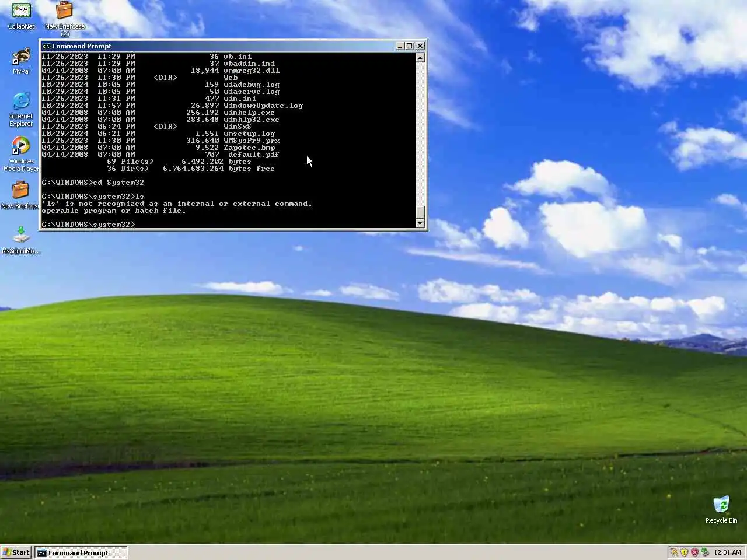The image size is (747, 560).
Task: Click the 'Web' directory entry
Action: 231,78
